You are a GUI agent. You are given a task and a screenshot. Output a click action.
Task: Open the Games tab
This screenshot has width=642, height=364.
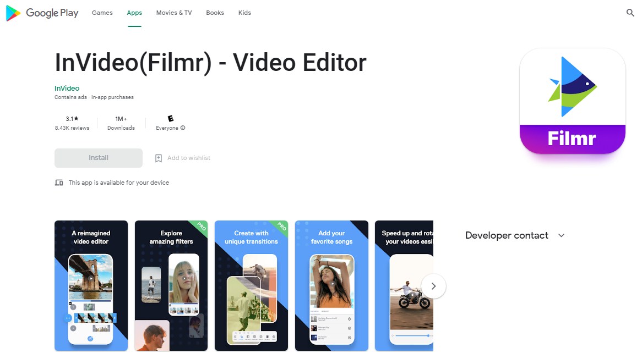pyautogui.click(x=102, y=13)
